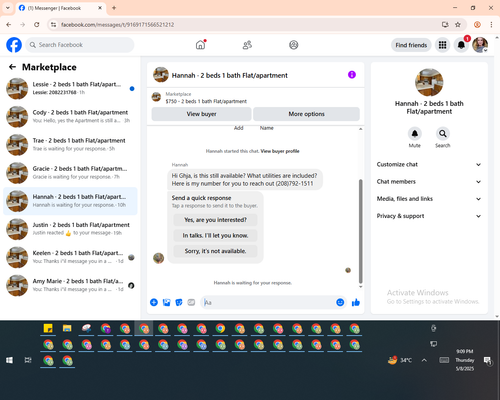Open Lessie conversation in Marketplace list
The height and width of the screenshot is (400, 500).
pos(70,89)
